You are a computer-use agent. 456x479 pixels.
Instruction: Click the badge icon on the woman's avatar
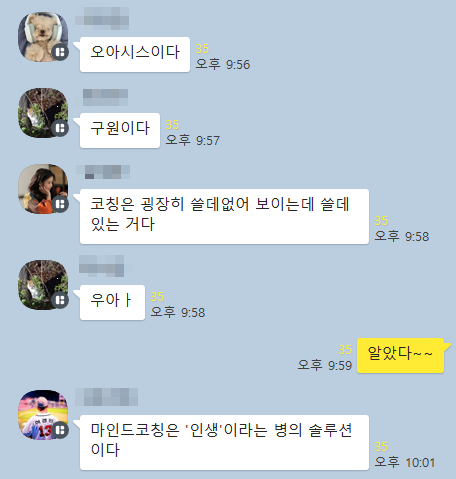pos(60,204)
